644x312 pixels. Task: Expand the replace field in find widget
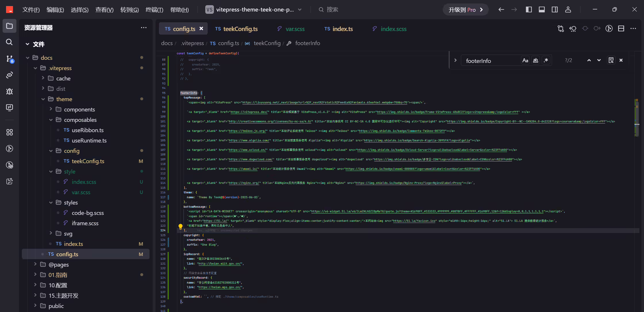[455, 60]
